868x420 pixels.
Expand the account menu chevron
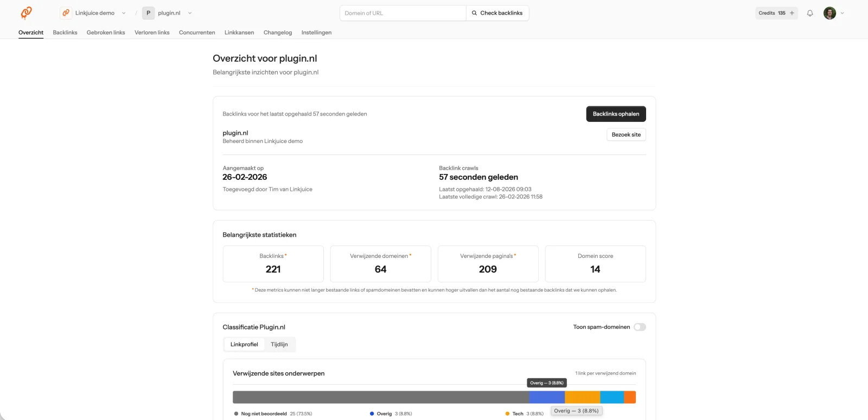pos(842,13)
